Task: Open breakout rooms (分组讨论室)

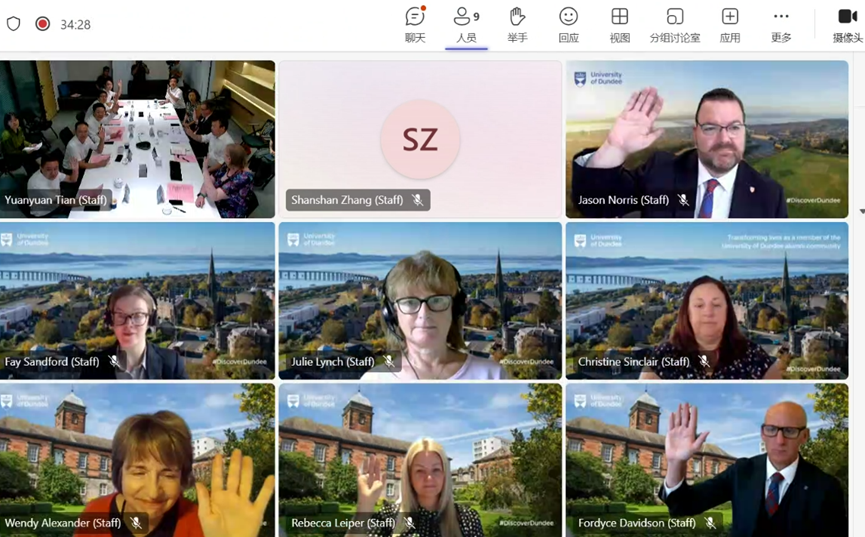Action: coord(675,24)
